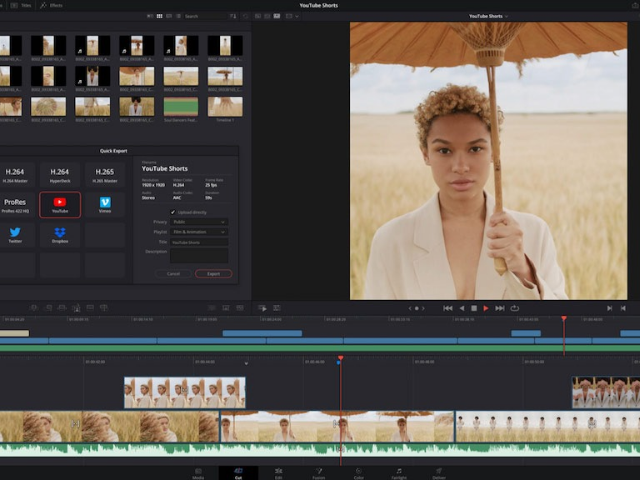This screenshot has width=640, height=480.
Task: Choose the H.265 Master export preset
Action: click(105, 175)
